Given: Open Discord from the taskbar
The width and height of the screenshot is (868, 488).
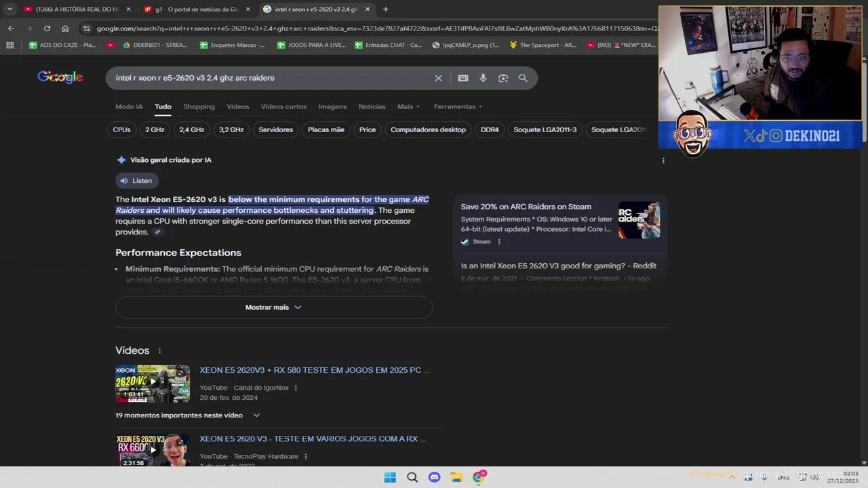Looking at the screenshot, I should (x=435, y=477).
